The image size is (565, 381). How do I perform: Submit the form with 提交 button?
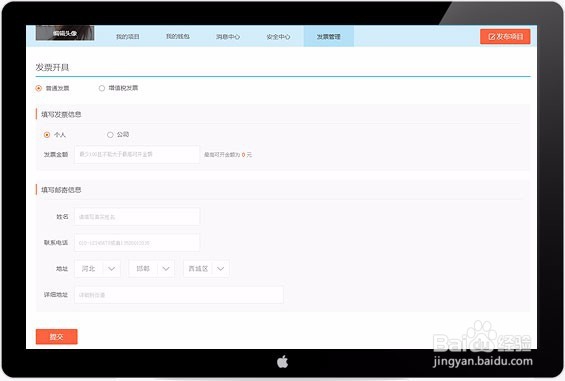coord(57,337)
